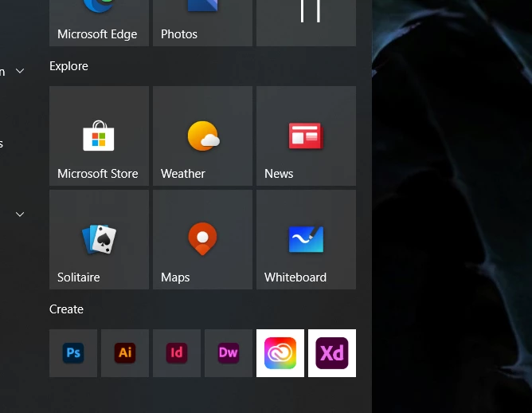Expand the lower app list chevron
The width and height of the screenshot is (532, 413).
pos(20,214)
